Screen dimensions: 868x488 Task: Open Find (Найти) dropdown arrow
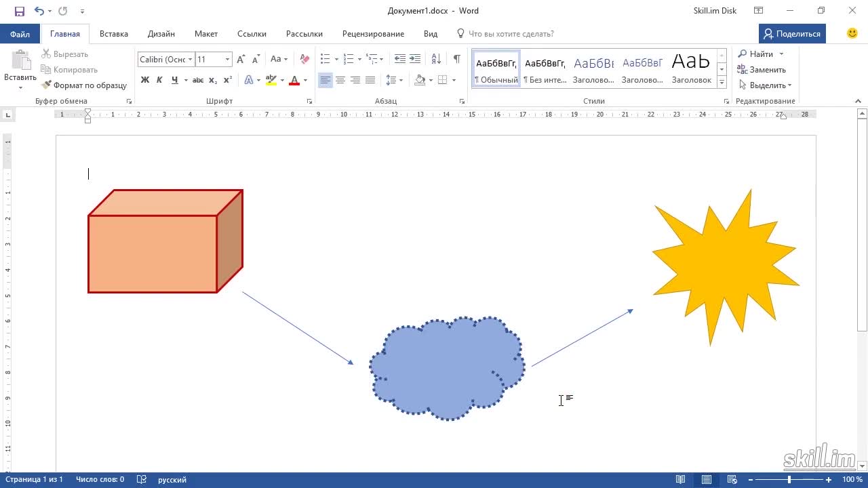point(781,54)
